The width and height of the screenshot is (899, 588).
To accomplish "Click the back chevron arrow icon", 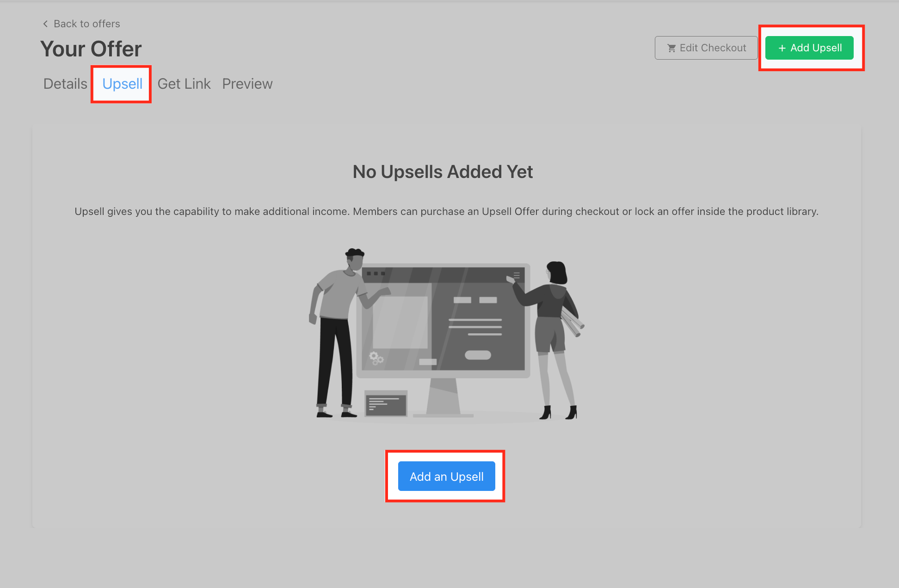I will (45, 24).
